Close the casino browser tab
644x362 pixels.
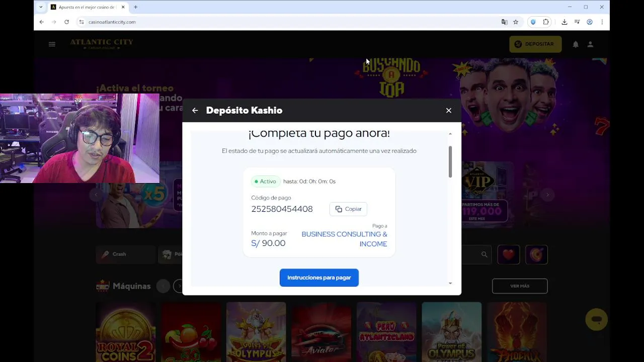pos(123,7)
